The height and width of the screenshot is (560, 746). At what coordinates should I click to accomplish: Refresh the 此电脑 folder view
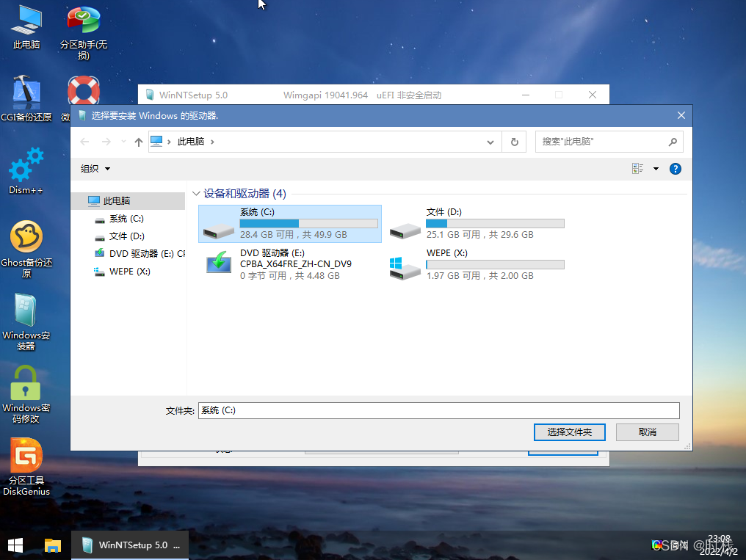tap(514, 142)
